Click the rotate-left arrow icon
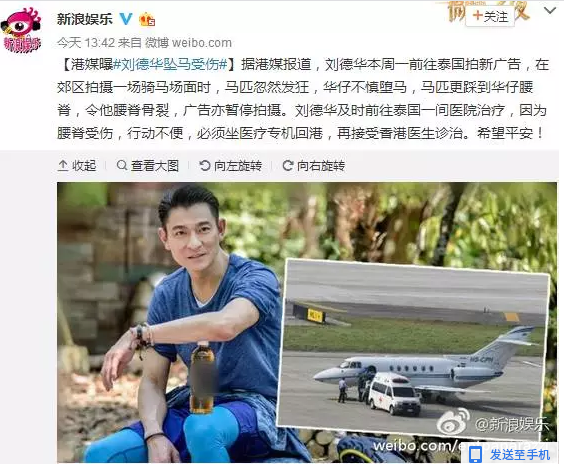This screenshot has height=464, width=564. 205,165
